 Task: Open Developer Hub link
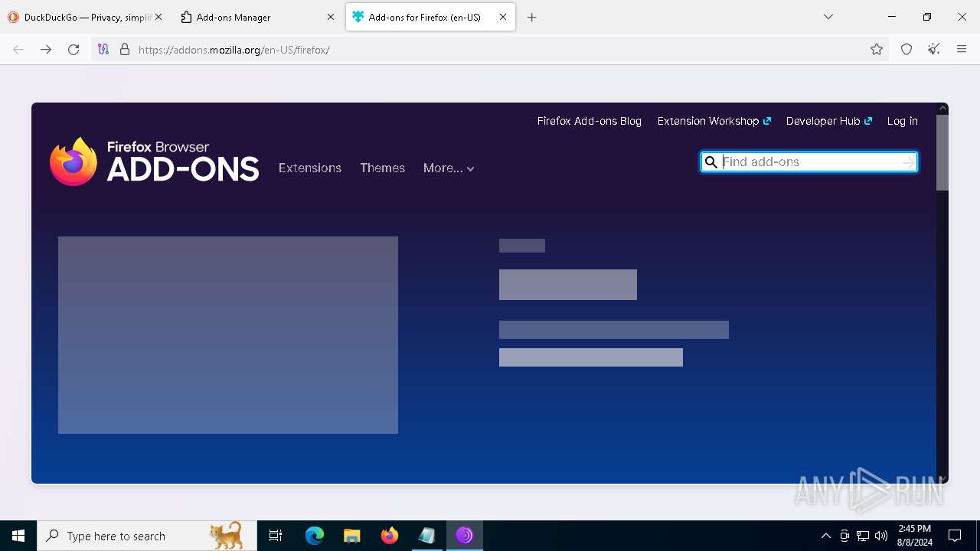point(828,121)
